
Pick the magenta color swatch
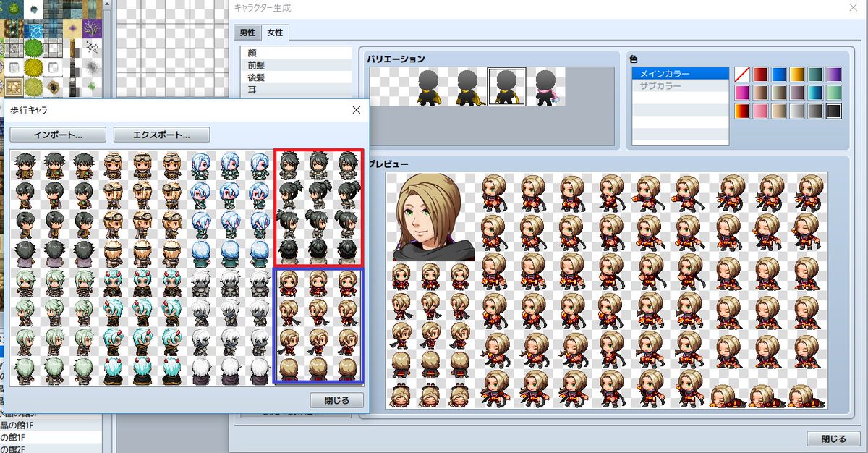742,93
